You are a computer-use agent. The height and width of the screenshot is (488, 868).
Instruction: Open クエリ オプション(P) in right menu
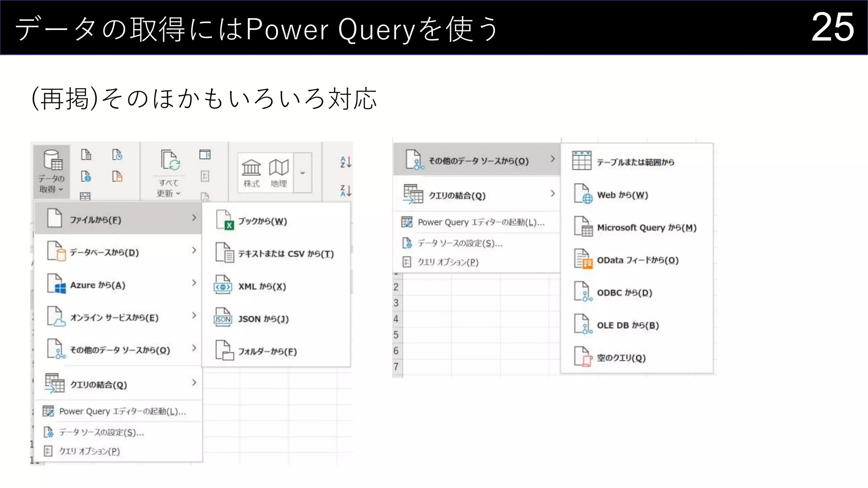(477, 262)
